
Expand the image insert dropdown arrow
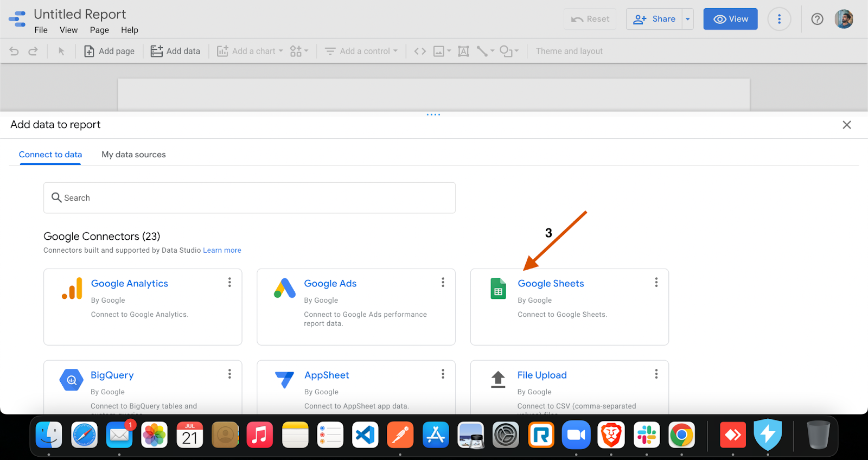(x=449, y=51)
